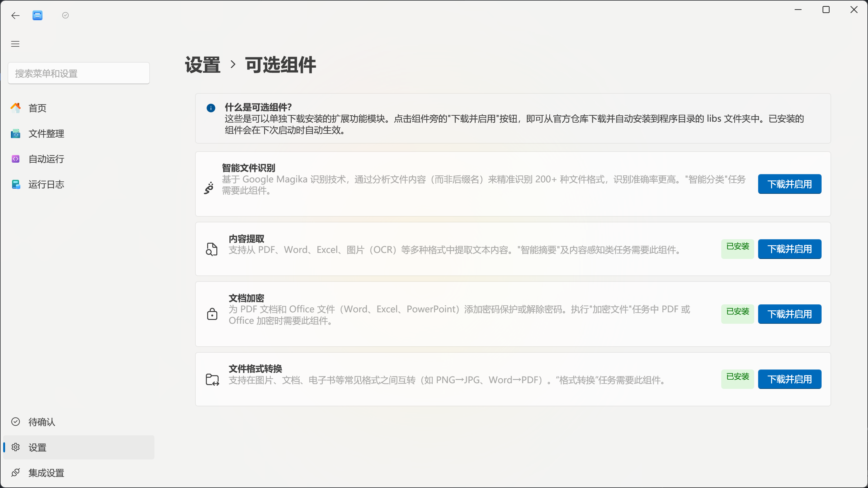Click the 设置 gear icon
Screen dimensions: 868x488
click(16, 447)
